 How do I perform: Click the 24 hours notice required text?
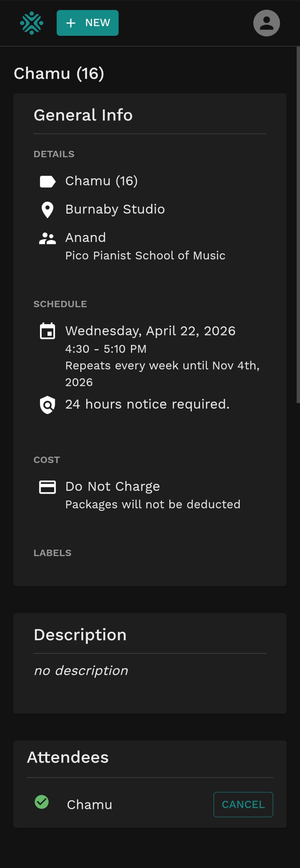[x=147, y=404]
